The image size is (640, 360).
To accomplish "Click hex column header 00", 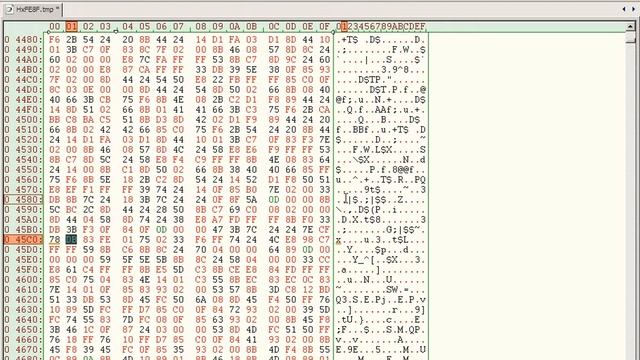I will point(55,27).
